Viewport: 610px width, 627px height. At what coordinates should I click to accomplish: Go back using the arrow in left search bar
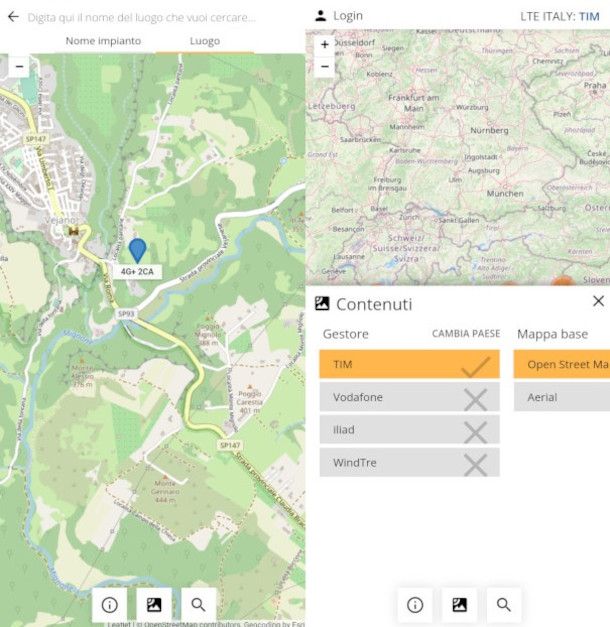pos(13,17)
